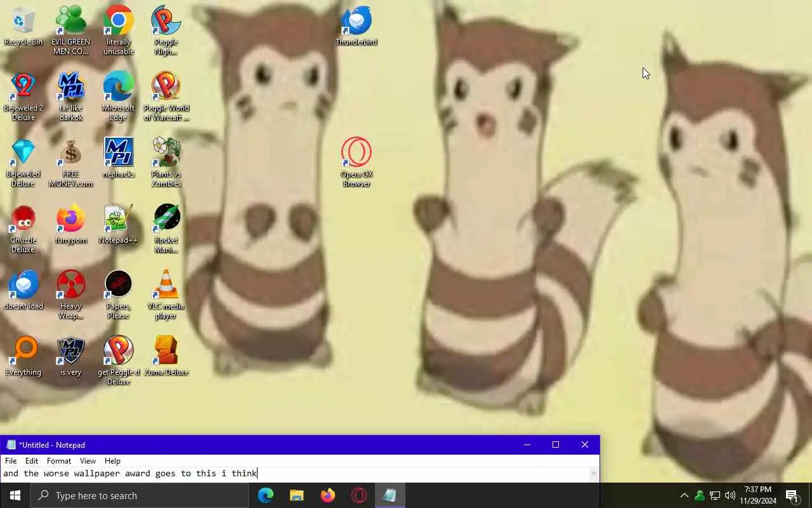Open Microsoft Edge from the taskbar
Screen dimensions: 812x508
(x=266, y=495)
